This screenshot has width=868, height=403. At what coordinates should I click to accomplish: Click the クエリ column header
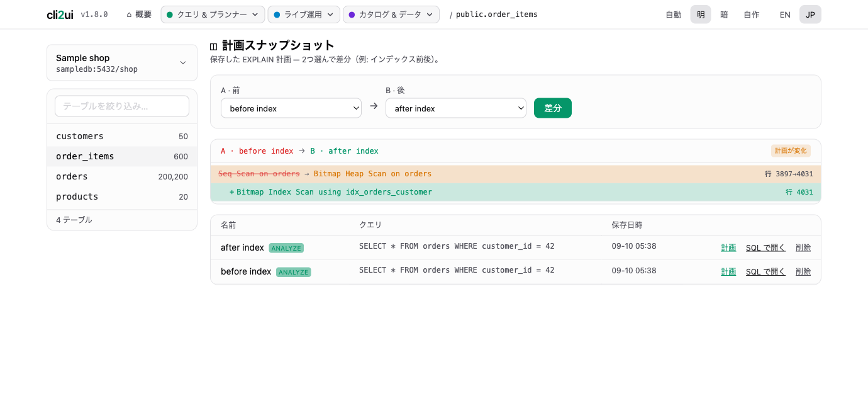click(x=370, y=225)
